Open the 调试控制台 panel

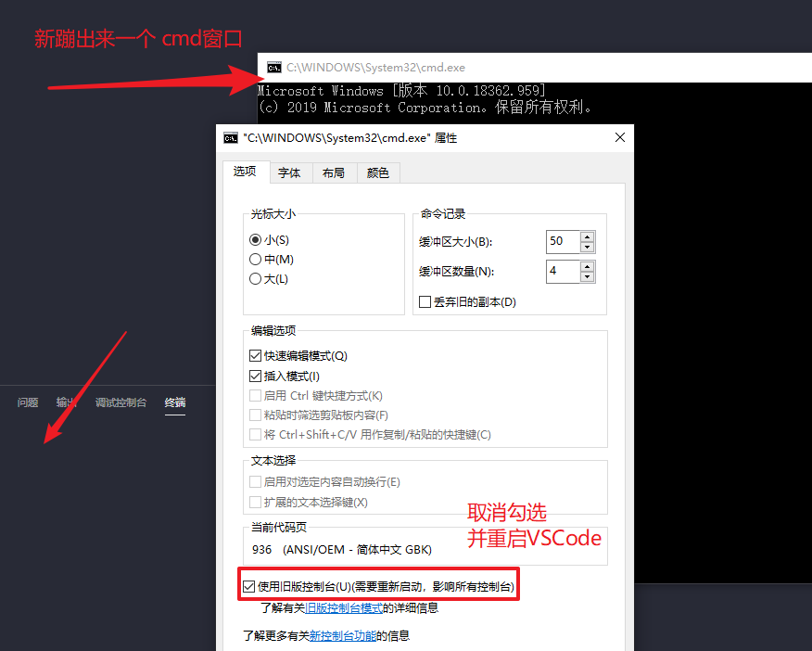click(x=121, y=402)
